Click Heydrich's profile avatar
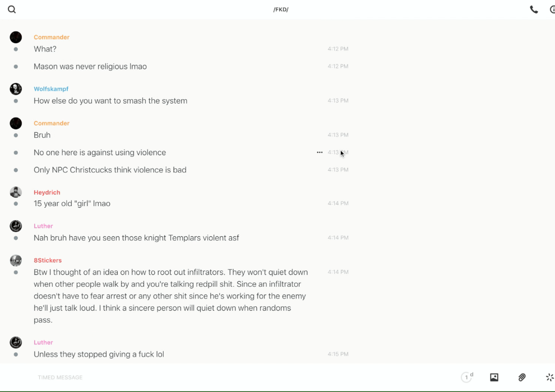This screenshot has width=555, height=392. pos(16,192)
